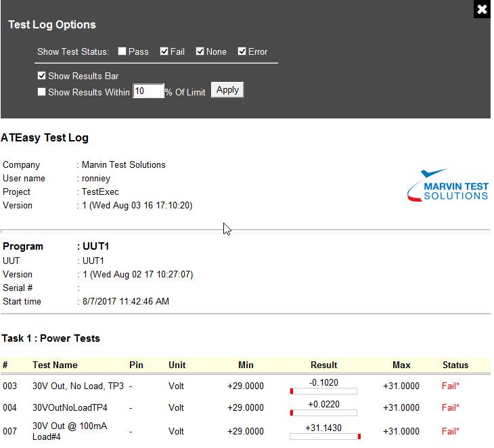Click the Unit column header
The image size is (494, 448).
pyautogui.click(x=177, y=365)
